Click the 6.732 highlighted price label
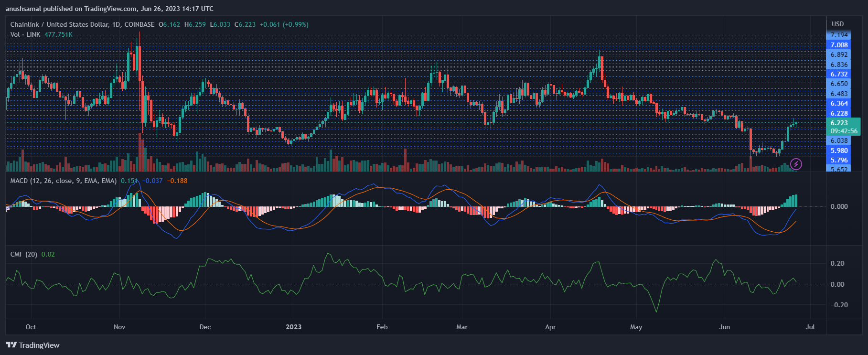868x355 pixels. point(839,74)
